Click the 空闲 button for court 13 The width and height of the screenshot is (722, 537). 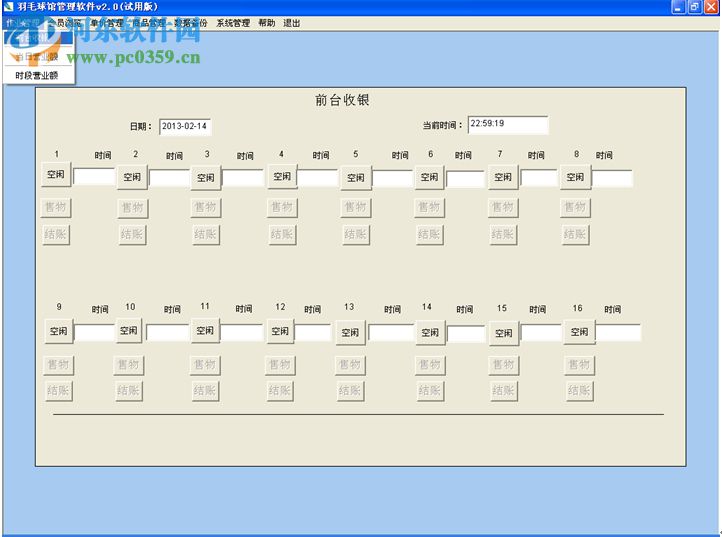click(350, 332)
